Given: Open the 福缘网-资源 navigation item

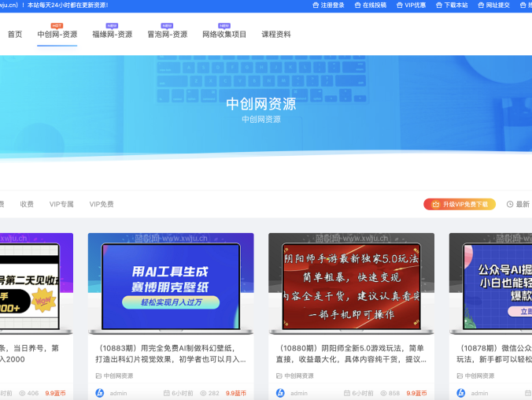Looking at the screenshot, I should pos(113,35).
